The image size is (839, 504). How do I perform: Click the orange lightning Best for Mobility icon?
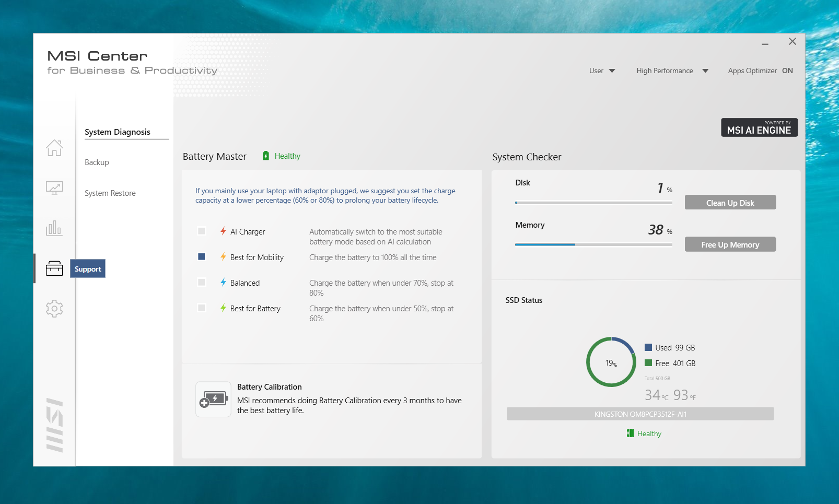(223, 256)
